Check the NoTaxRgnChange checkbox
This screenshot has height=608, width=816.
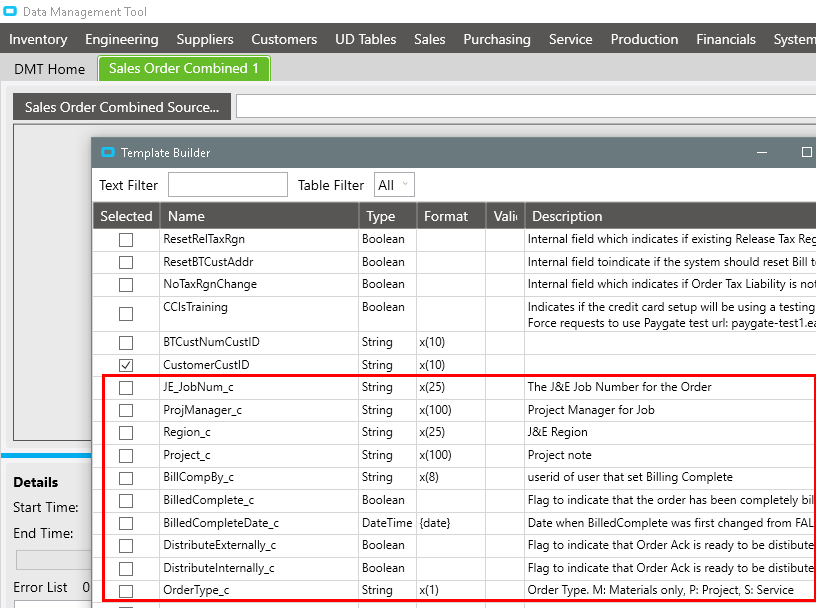click(x=126, y=285)
